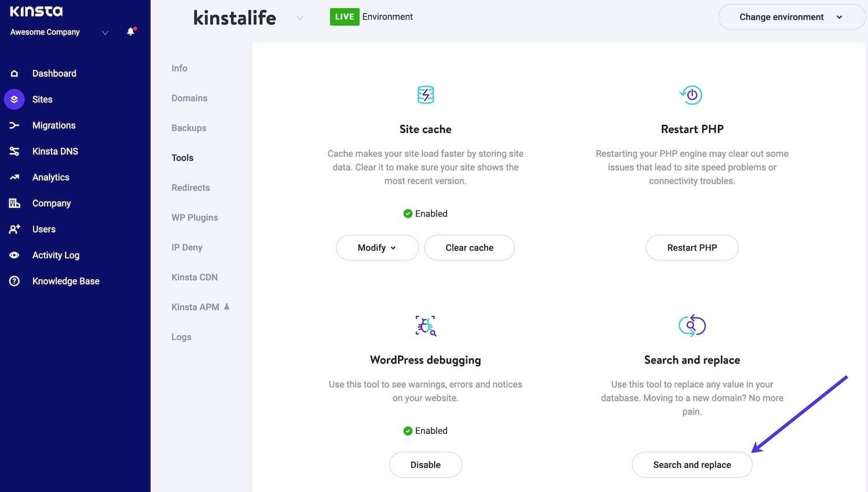Open Knowledge Base

tap(66, 281)
